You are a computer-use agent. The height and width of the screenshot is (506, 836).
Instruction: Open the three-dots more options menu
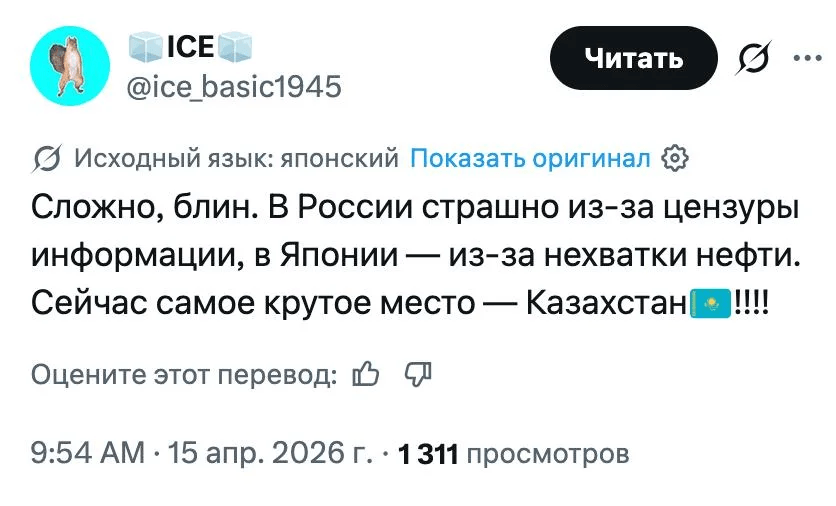click(x=804, y=58)
